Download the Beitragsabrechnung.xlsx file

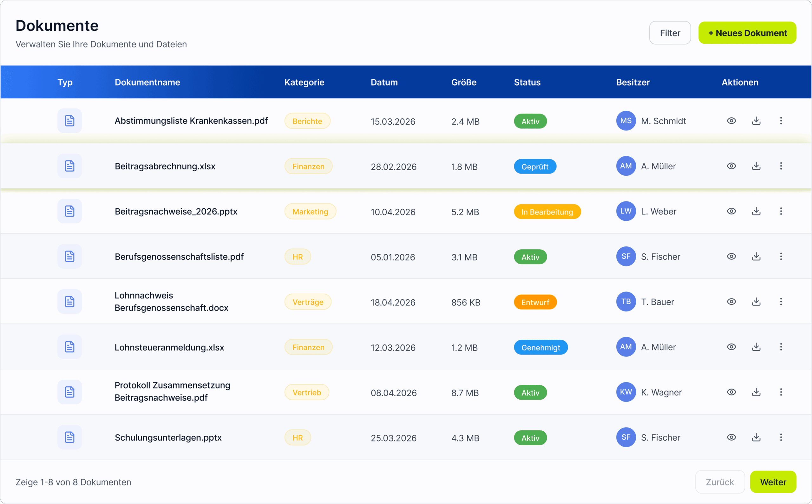click(756, 166)
